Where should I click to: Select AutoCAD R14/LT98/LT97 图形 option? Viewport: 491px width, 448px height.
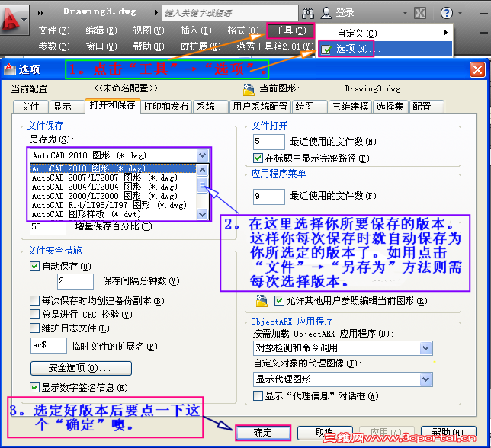pyautogui.click(x=114, y=205)
